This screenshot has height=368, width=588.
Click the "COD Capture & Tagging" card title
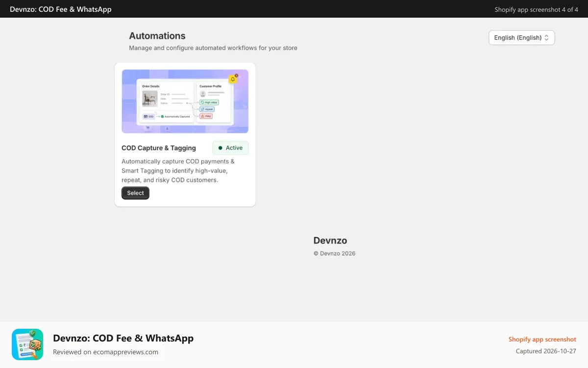coord(159,148)
